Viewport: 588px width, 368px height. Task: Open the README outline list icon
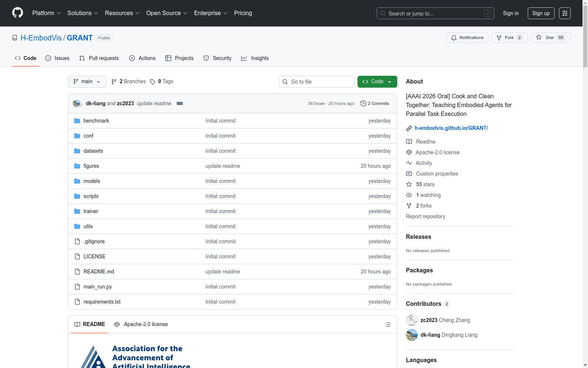click(x=387, y=325)
